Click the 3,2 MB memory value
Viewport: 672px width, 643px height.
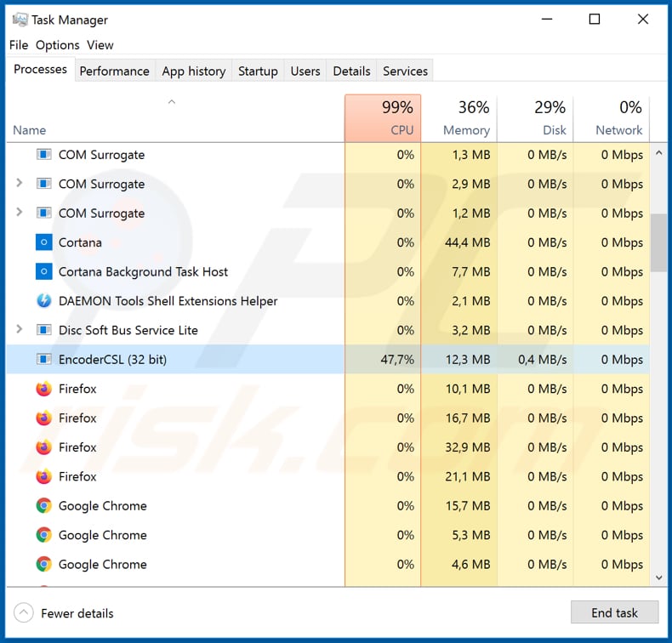click(x=471, y=330)
